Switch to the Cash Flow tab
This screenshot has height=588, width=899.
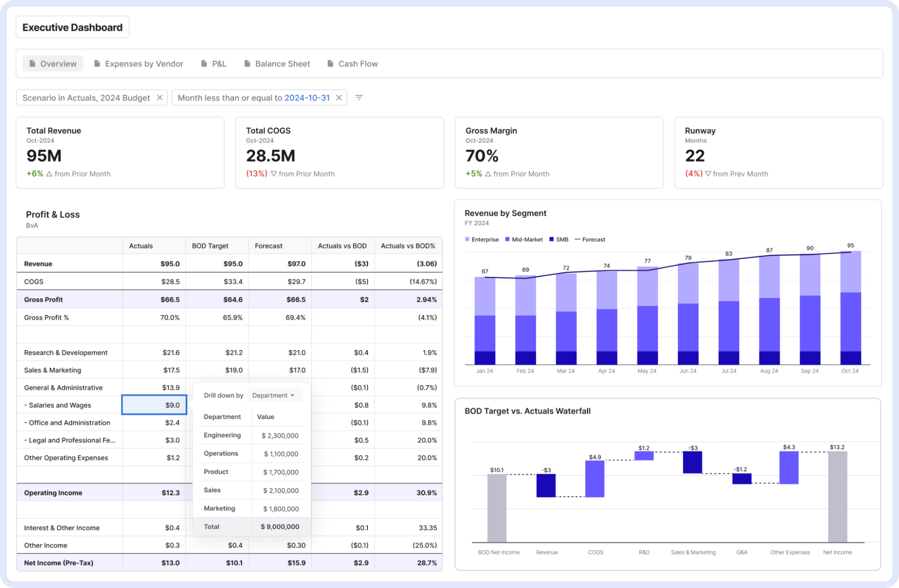[x=358, y=64]
